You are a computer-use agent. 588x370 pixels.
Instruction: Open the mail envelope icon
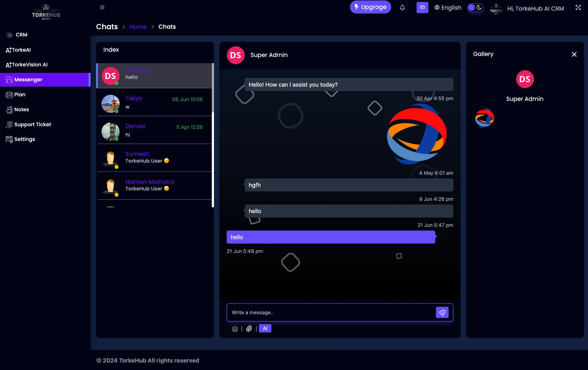[422, 7]
